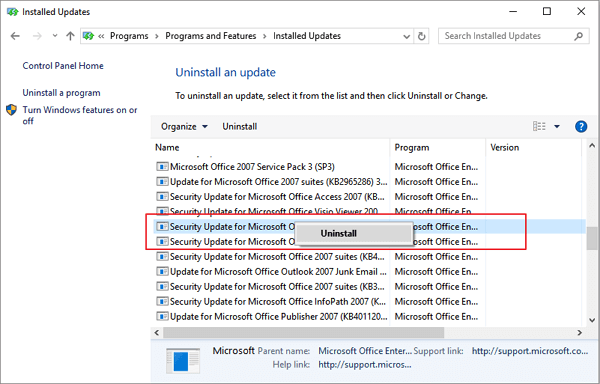
Task: Open Control Panel Home link
Action: pos(63,66)
